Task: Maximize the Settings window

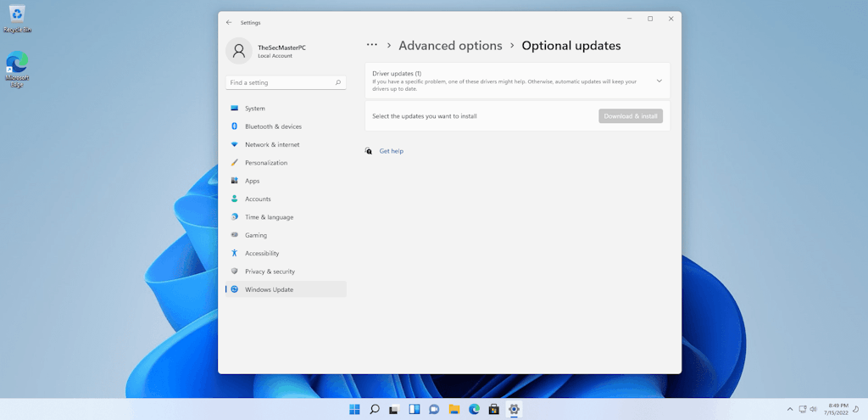Action: [x=650, y=19]
